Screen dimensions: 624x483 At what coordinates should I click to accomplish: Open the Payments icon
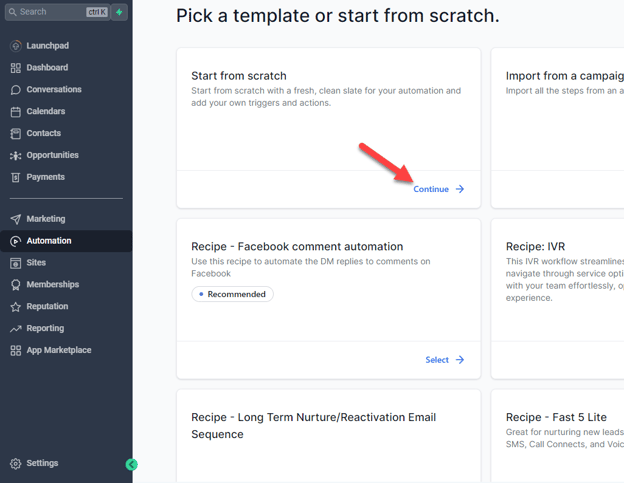pyautogui.click(x=16, y=177)
